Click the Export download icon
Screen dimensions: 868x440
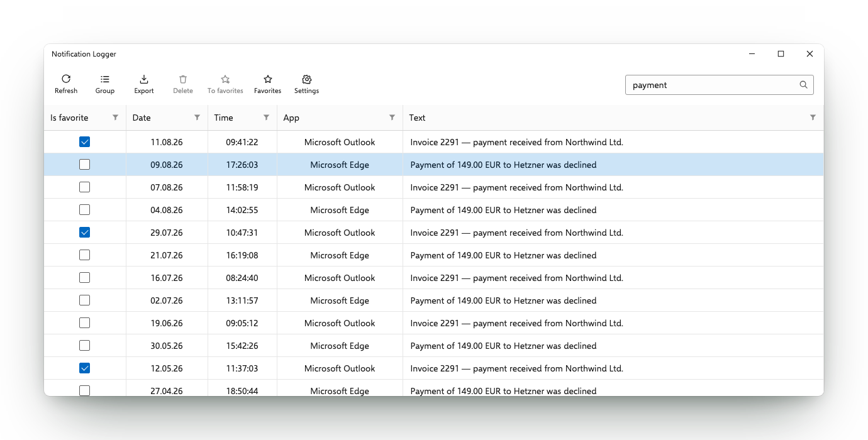(144, 79)
